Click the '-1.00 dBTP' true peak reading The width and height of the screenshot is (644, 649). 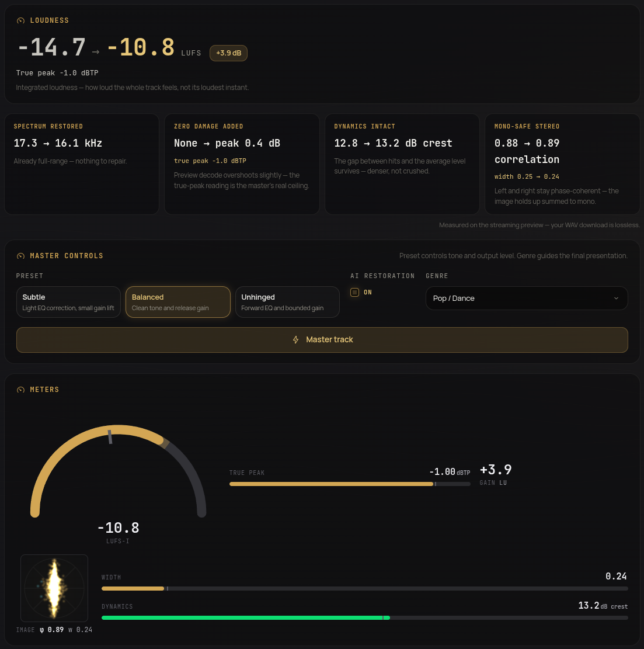tap(450, 472)
